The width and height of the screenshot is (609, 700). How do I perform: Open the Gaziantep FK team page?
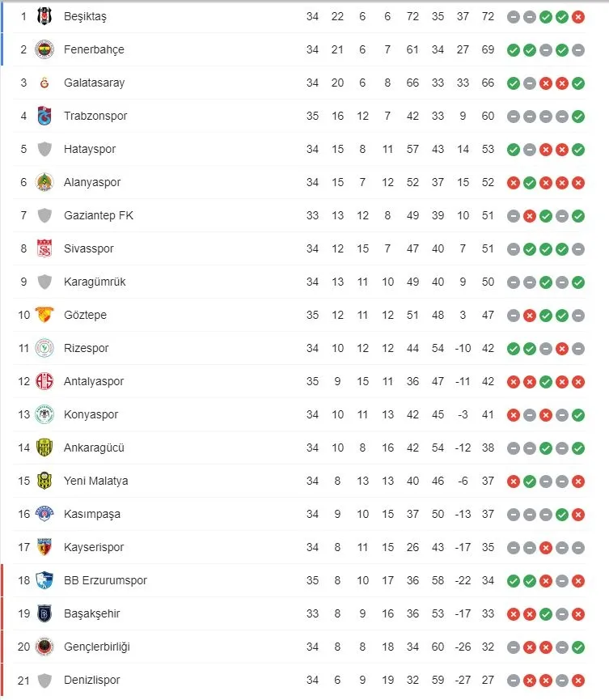tap(99, 215)
